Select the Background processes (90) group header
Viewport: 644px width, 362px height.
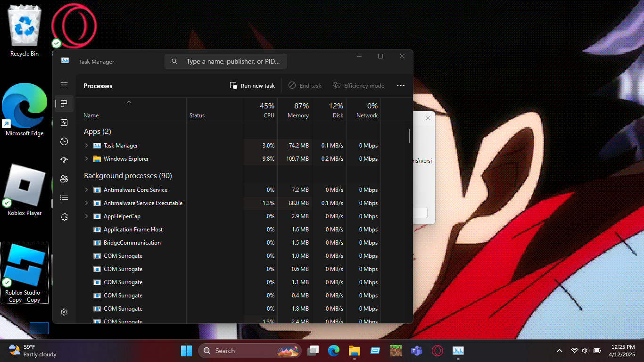128,176
